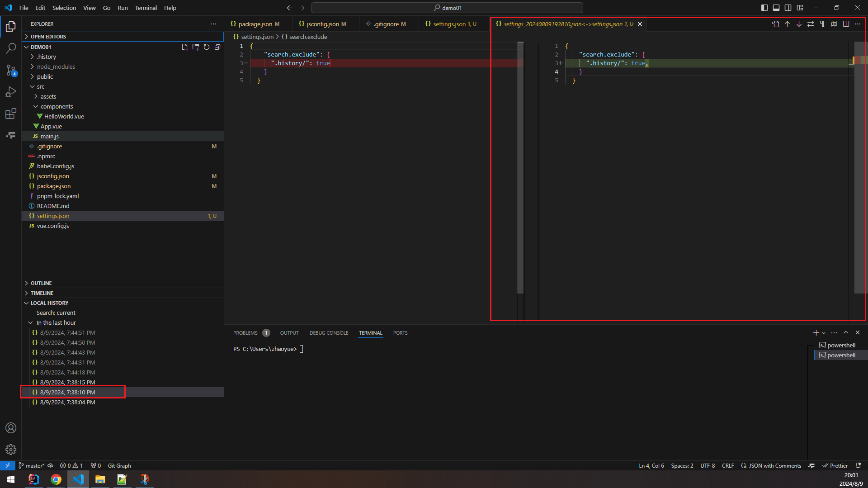Viewport: 868px width, 488px height.
Task: Open Run and Debug view
Action: [x=11, y=92]
